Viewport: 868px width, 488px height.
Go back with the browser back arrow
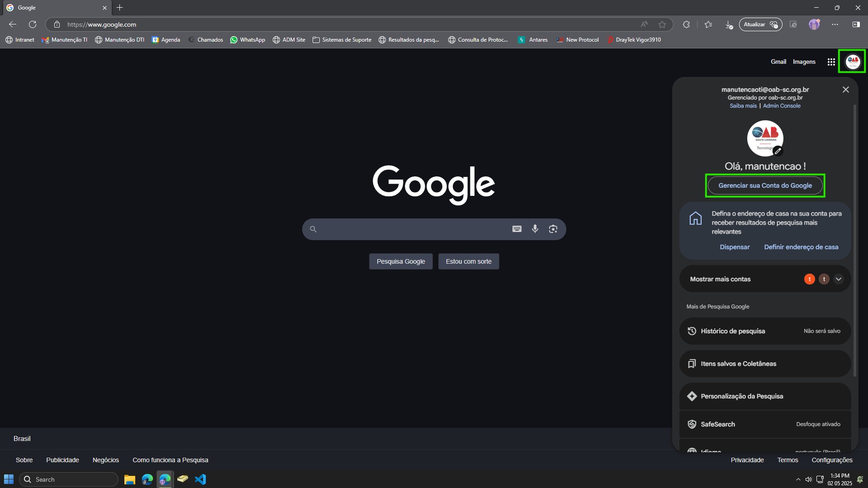(x=13, y=24)
